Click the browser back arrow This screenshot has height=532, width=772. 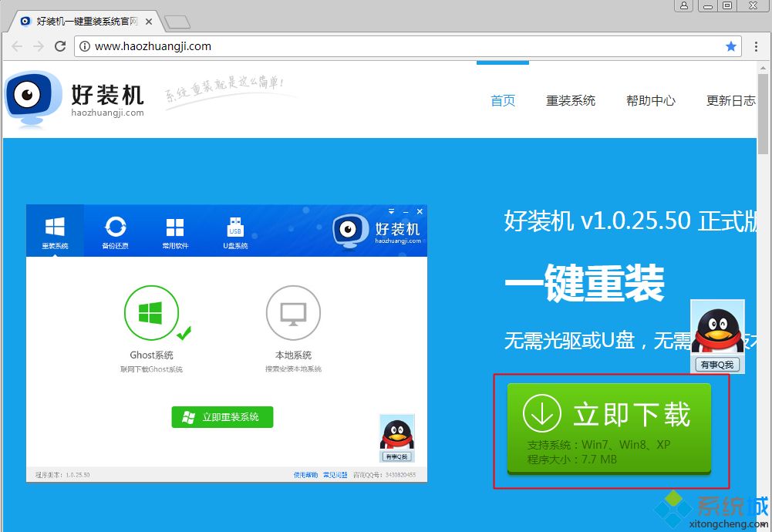(x=17, y=46)
